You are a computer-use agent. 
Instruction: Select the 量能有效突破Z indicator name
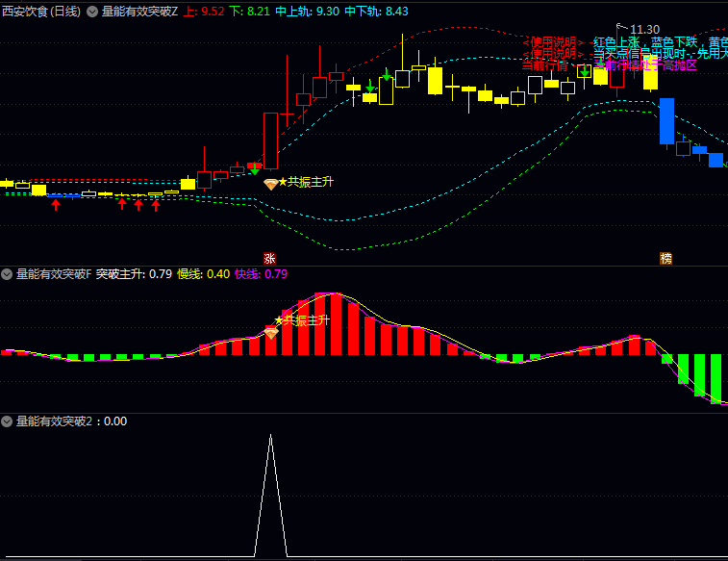(138, 12)
